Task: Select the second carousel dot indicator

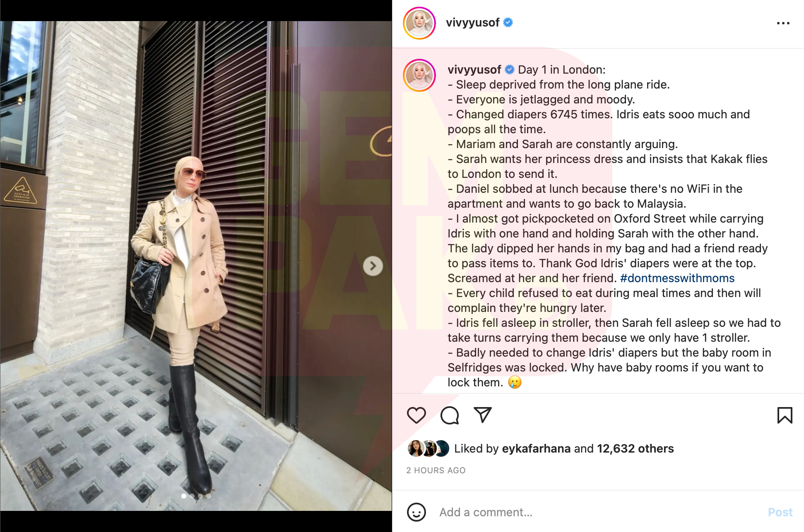Action: point(192,496)
